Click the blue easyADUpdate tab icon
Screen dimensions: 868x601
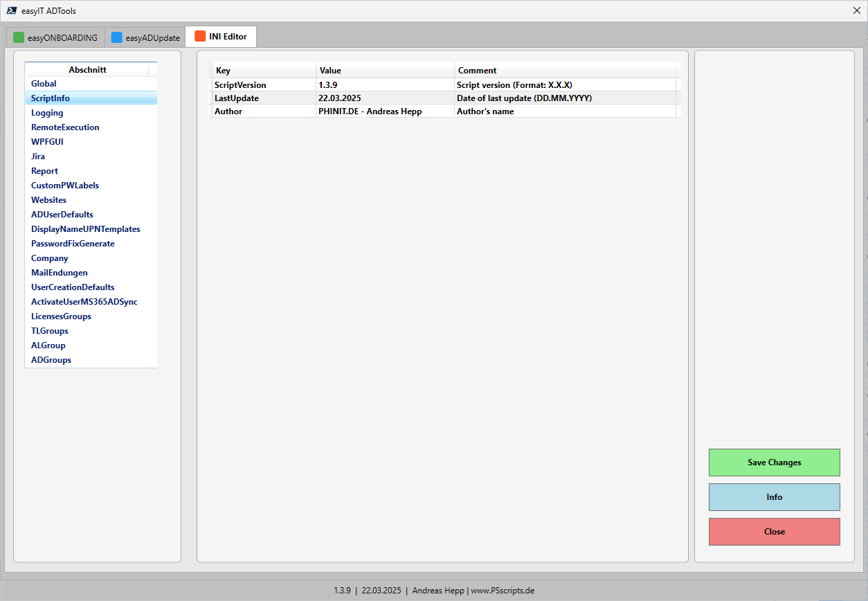tap(117, 37)
